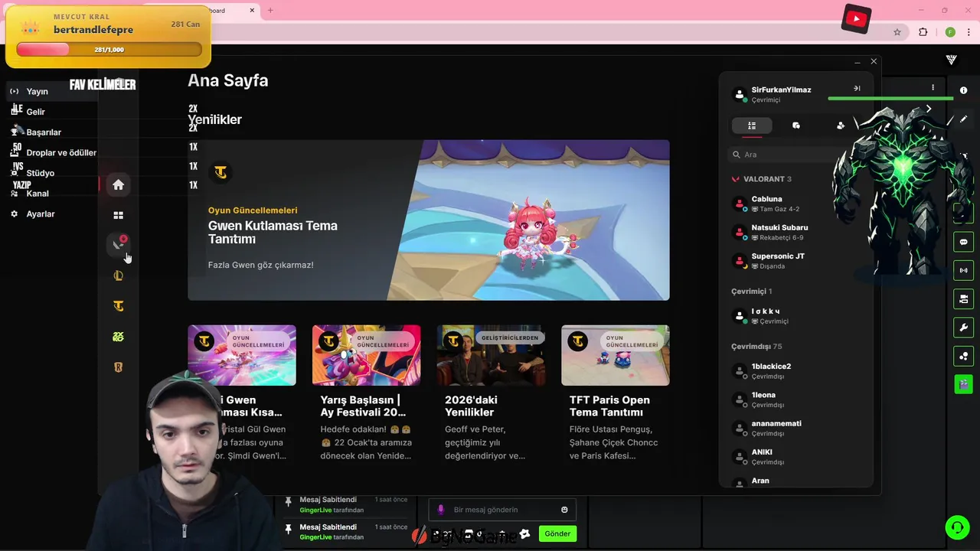This screenshot has height=551, width=980.
Task: Click the first Mesaj Sabitlendi pin icon
Action: tap(289, 502)
